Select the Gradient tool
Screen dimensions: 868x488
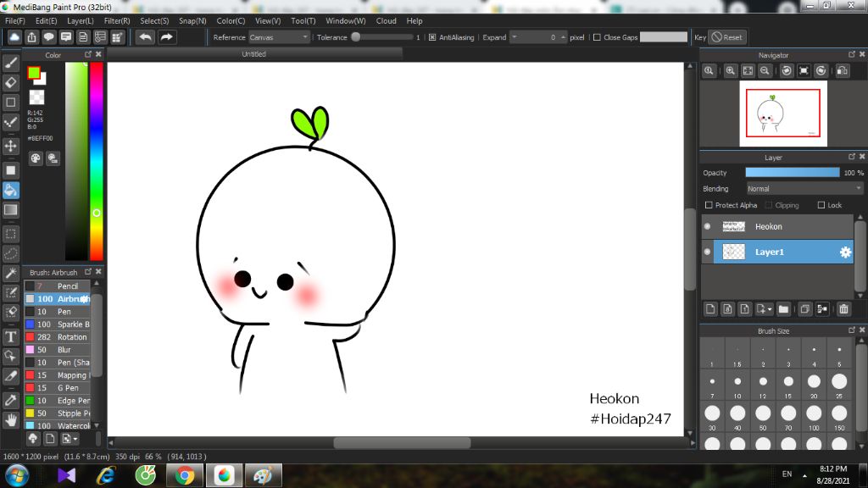coord(10,210)
